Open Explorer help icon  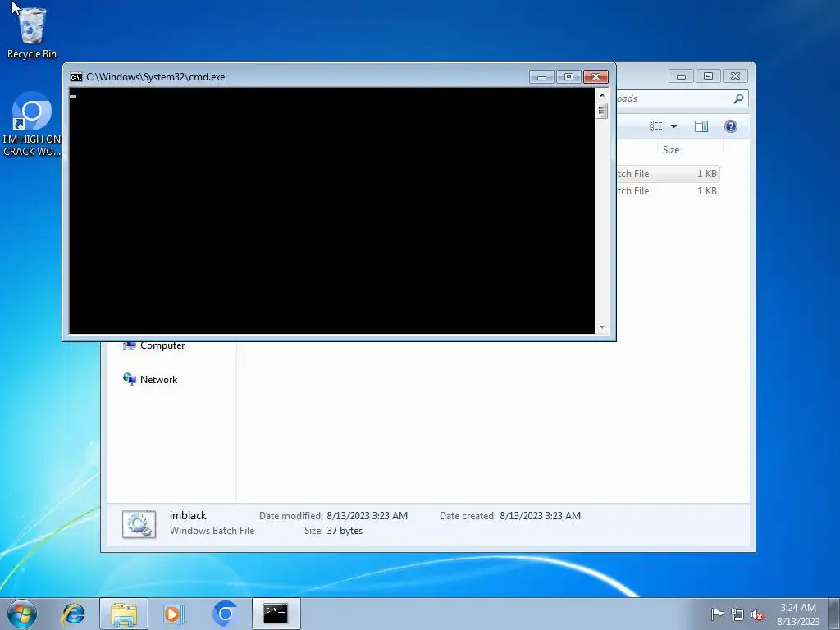[731, 126]
